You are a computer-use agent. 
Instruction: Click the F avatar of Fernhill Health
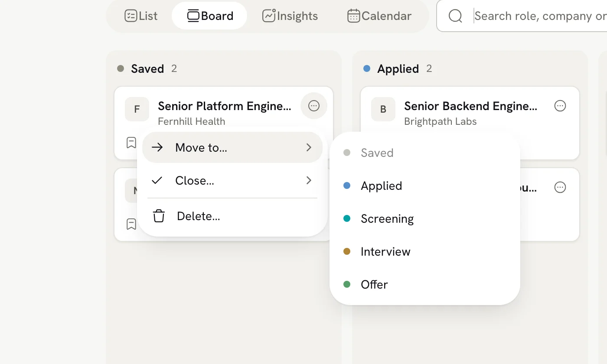137,109
